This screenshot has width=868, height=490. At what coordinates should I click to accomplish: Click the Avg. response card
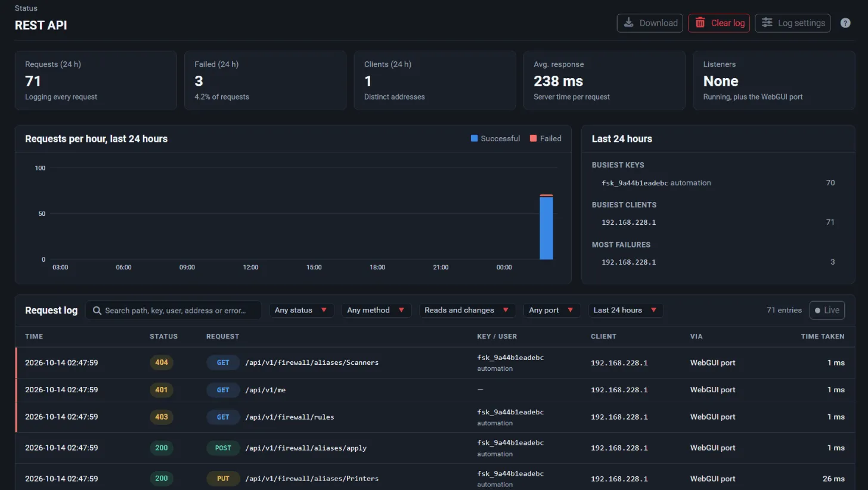[x=604, y=80]
